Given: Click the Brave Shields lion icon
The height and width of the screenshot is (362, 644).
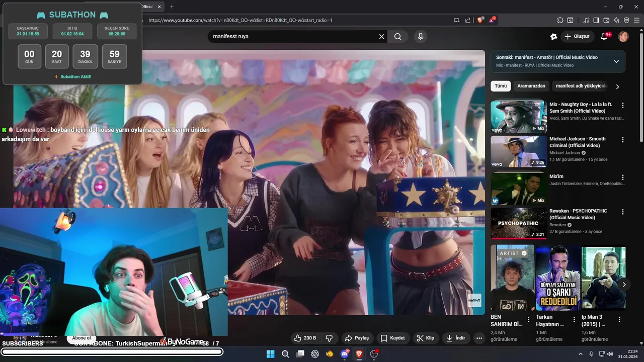Looking at the screenshot, I should click(480, 20).
